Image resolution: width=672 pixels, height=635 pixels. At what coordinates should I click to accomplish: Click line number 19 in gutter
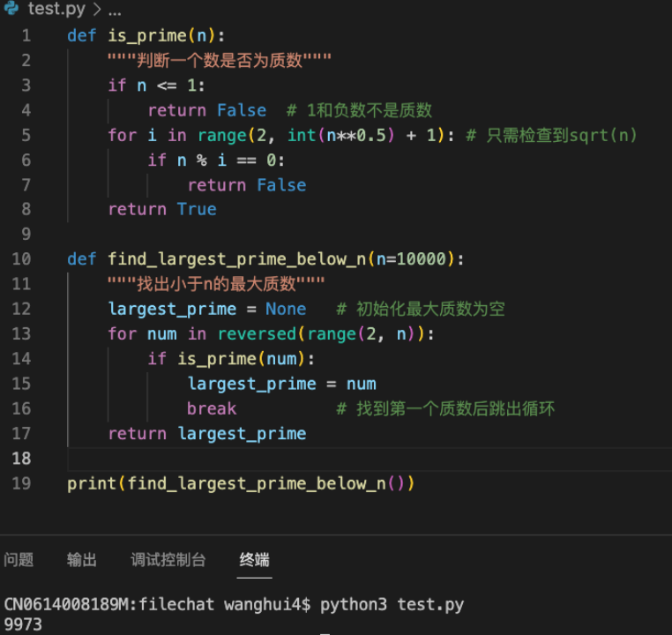(21, 483)
